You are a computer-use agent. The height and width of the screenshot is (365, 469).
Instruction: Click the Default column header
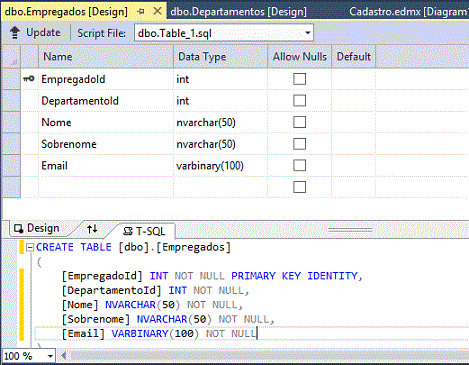354,57
